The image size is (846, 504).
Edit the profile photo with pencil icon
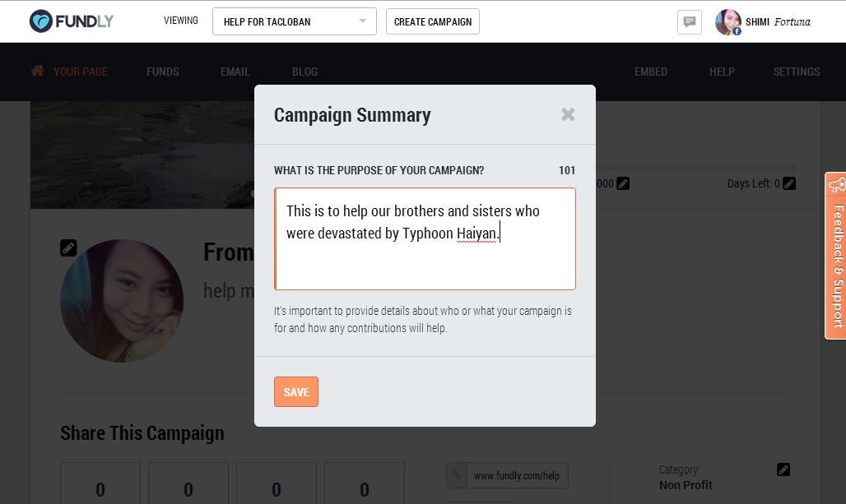pos(68,248)
